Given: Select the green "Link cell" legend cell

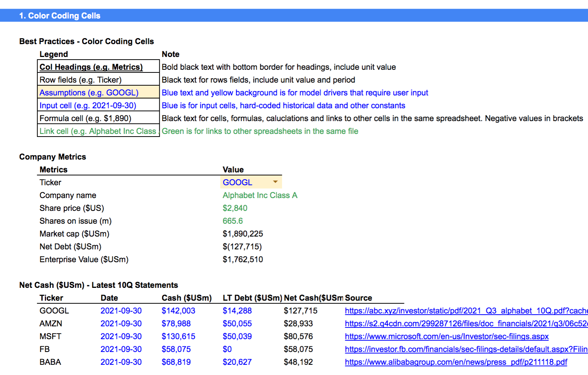Looking at the screenshot, I should coord(98,131).
